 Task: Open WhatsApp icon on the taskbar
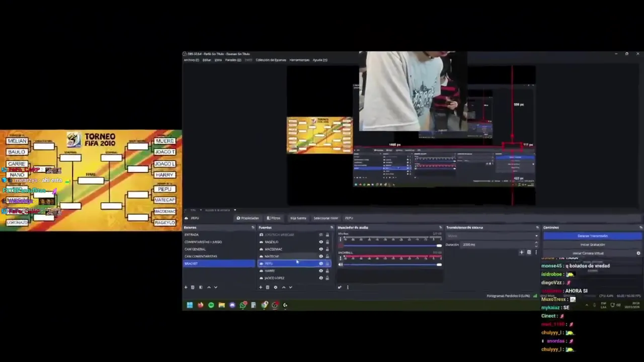[243, 305]
